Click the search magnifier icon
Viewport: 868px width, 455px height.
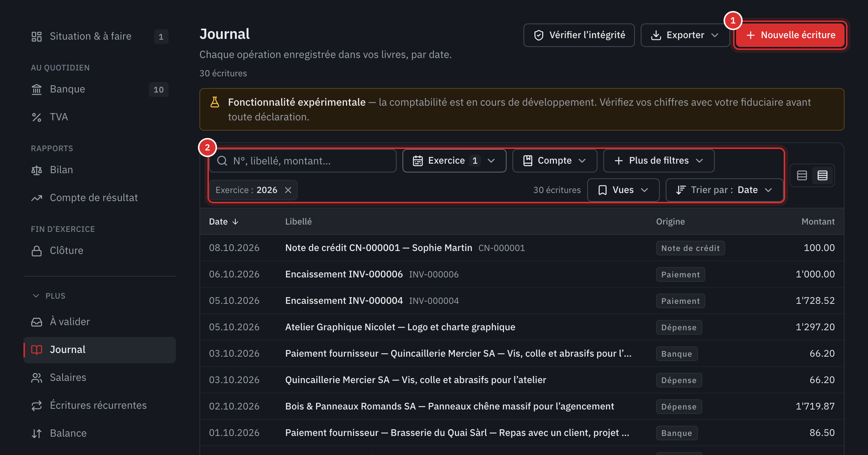pyautogui.click(x=222, y=161)
